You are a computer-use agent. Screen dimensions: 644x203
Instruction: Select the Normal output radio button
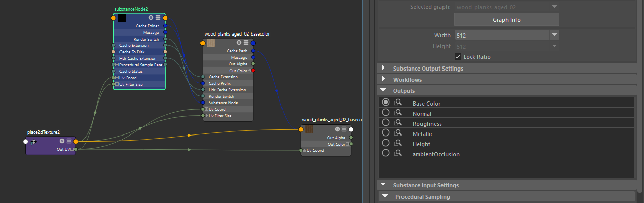point(386,114)
